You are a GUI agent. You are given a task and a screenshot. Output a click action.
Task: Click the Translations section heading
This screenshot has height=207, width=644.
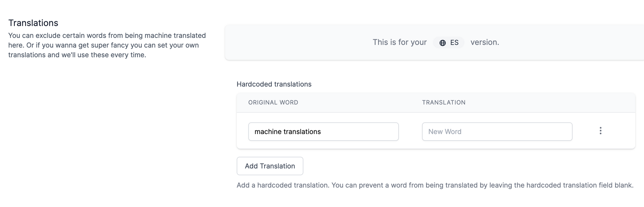pyautogui.click(x=33, y=23)
